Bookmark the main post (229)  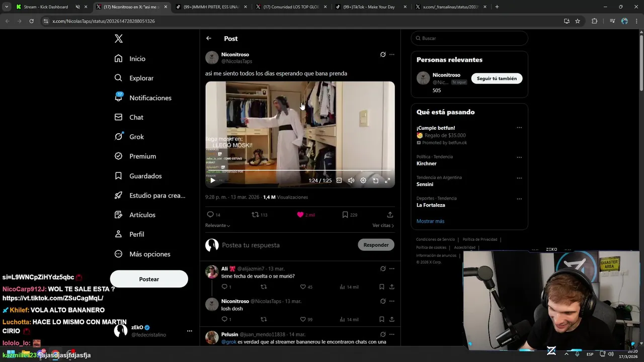[x=350, y=215]
